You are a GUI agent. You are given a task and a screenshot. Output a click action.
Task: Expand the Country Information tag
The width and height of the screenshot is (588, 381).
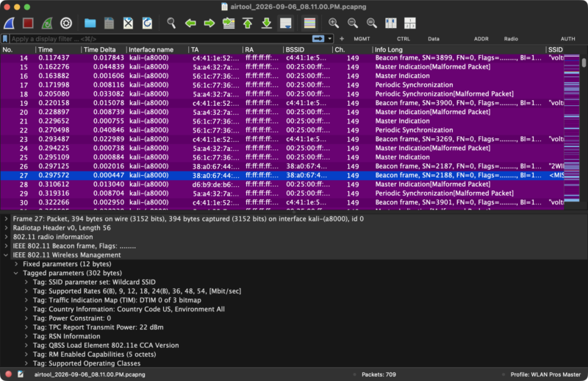pyautogui.click(x=26, y=309)
